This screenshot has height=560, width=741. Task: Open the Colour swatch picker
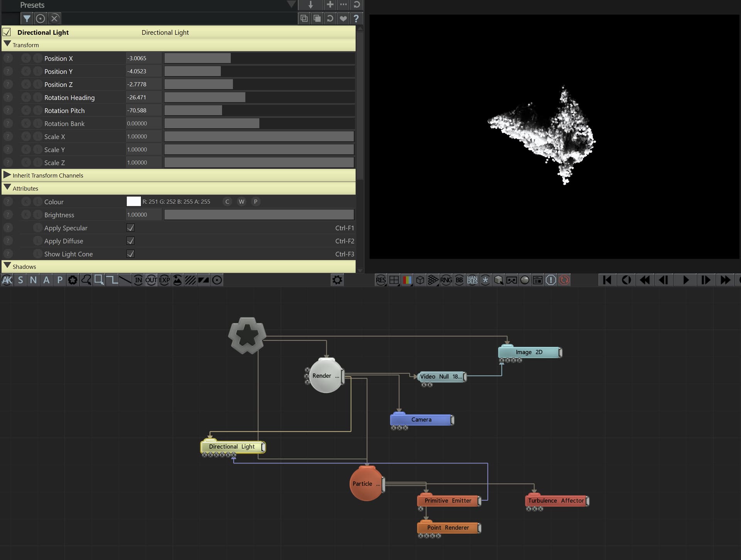134,201
